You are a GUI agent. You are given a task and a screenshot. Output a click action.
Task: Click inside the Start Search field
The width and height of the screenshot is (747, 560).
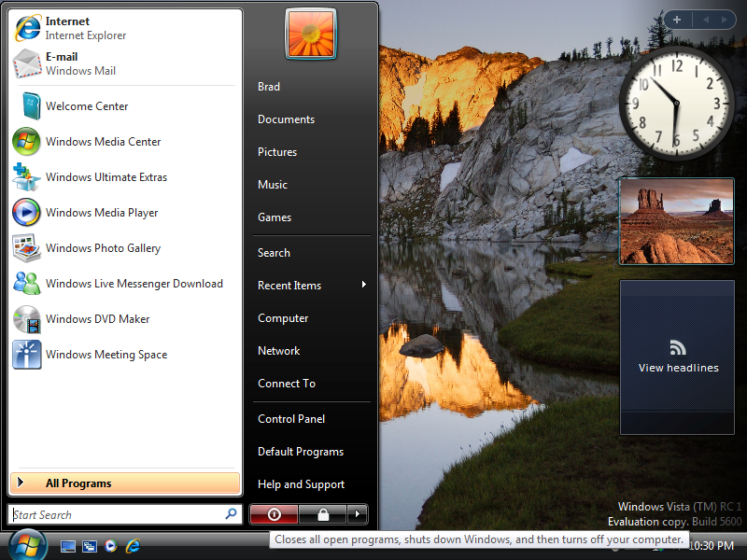point(125,514)
